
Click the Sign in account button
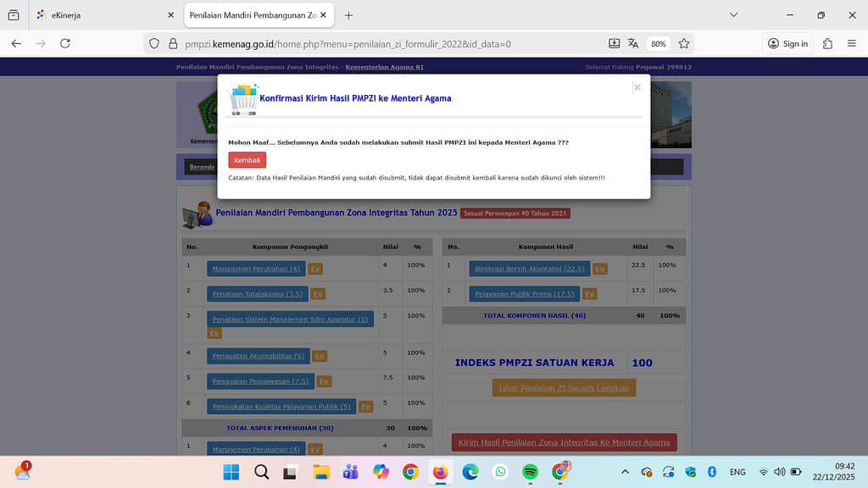coord(787,43)
